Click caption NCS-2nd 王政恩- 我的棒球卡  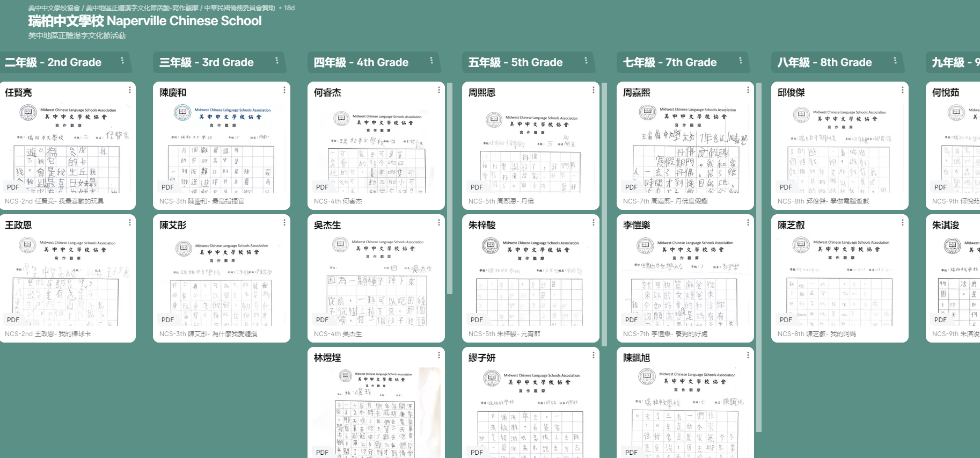pyautogui.click(x=48, y=334)
